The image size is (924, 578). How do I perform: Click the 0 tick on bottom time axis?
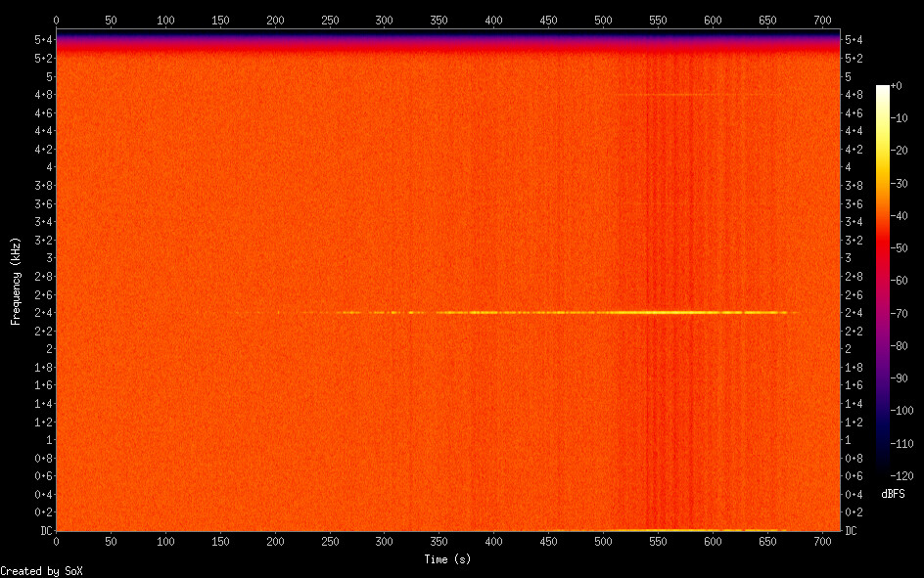(x=56, y=543)
